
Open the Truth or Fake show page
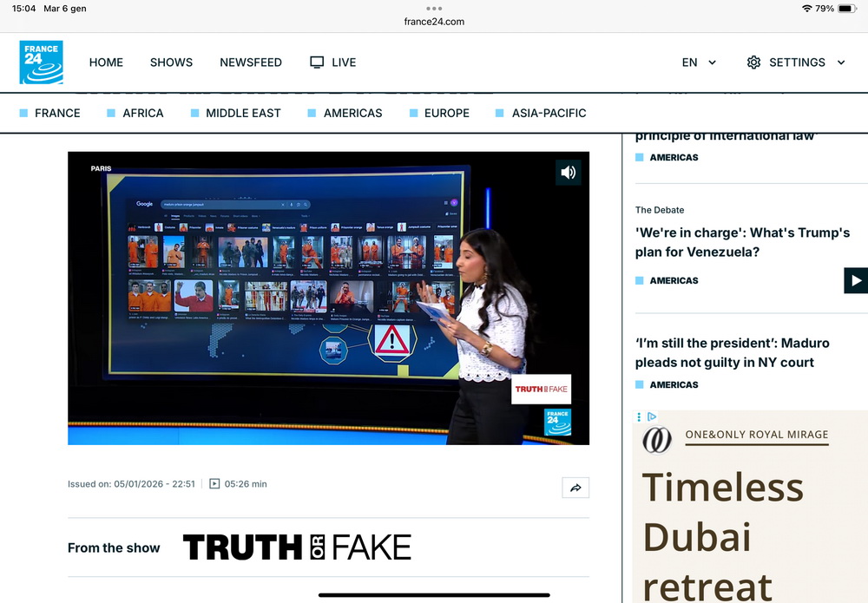pos(296,547)
